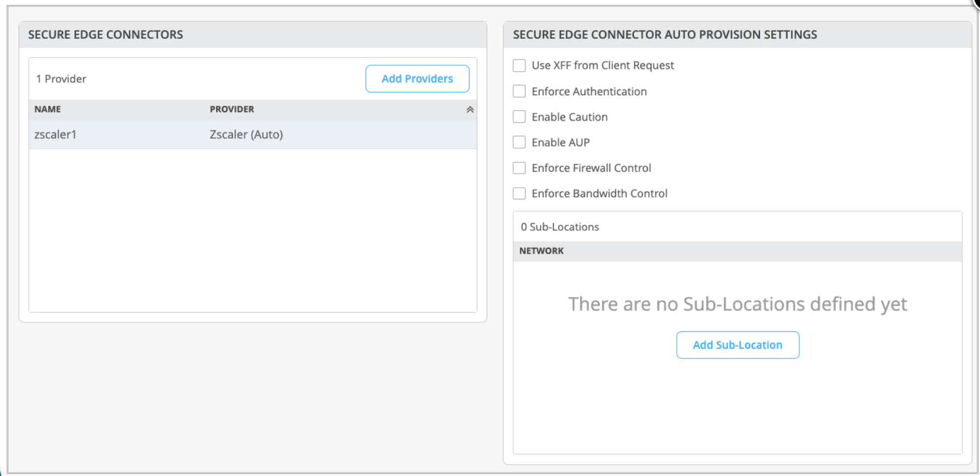Click the '0 Sub-Locations' count text
The image size is (980, 476).
(x=560, y=227)
